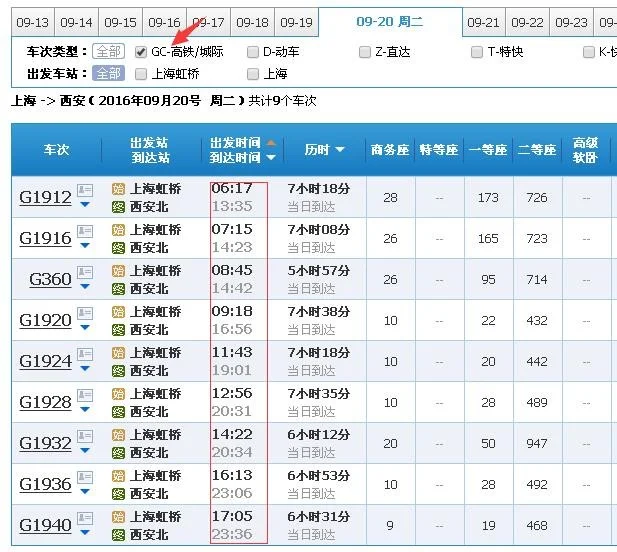Viewport: 617px width, 552px height.
Task: Open the stop info card icon for G1920
Action: [85, 314]
